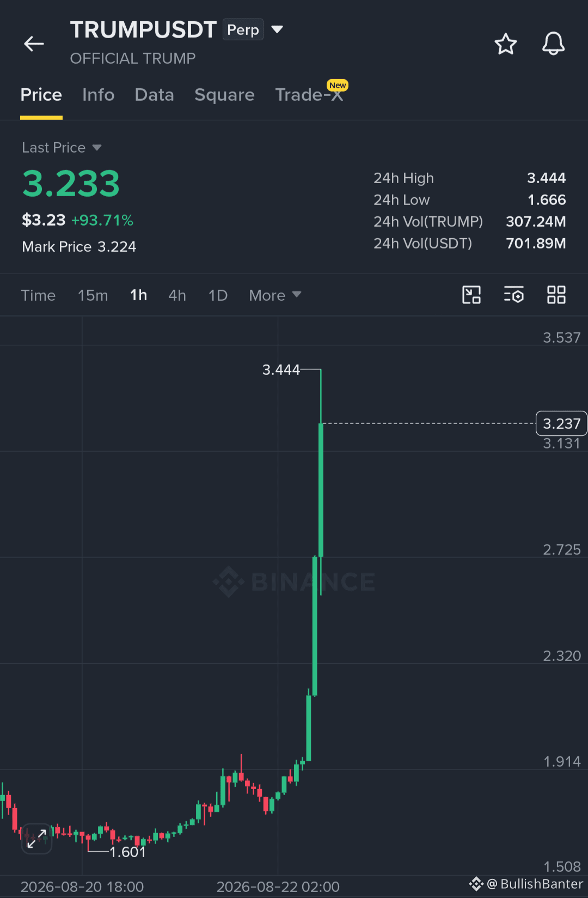Viewport: 588px width, 898px height.
Task: Select the 1D timeframe
Action: point(218,295)
